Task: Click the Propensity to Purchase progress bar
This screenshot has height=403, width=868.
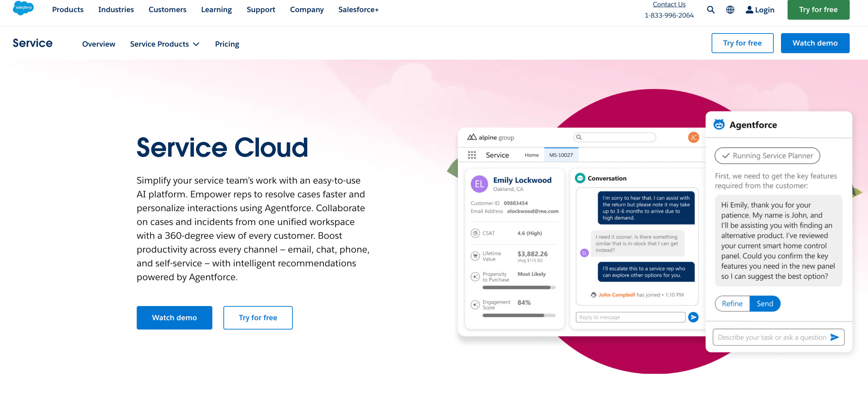Action: [x=519, y=287]
